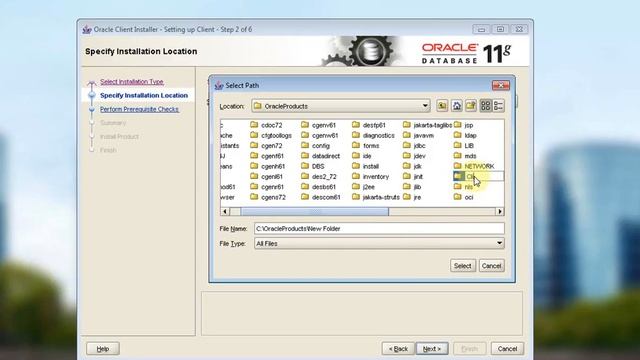Go Back in the installer

tap(398, 349)
